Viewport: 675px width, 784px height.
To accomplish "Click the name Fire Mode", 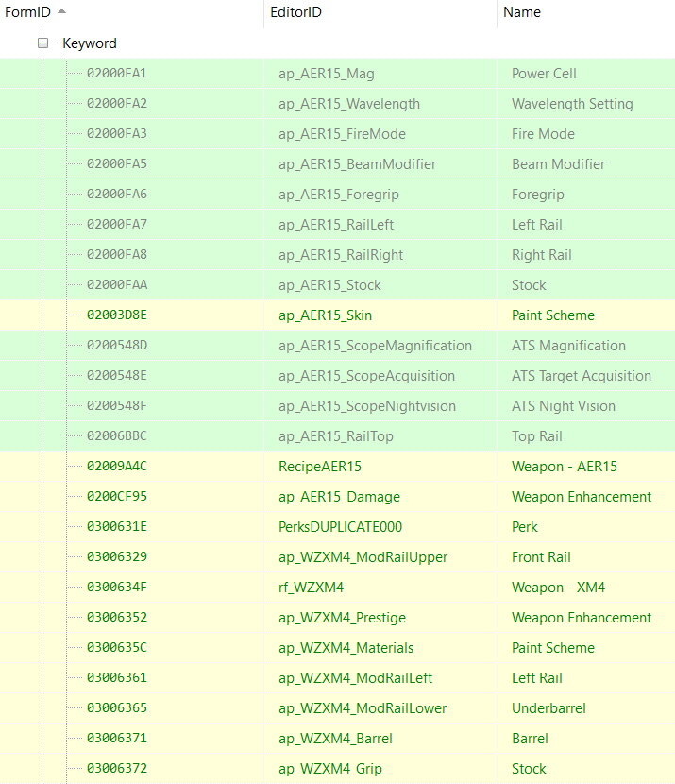I will click(x=543, y=134).
